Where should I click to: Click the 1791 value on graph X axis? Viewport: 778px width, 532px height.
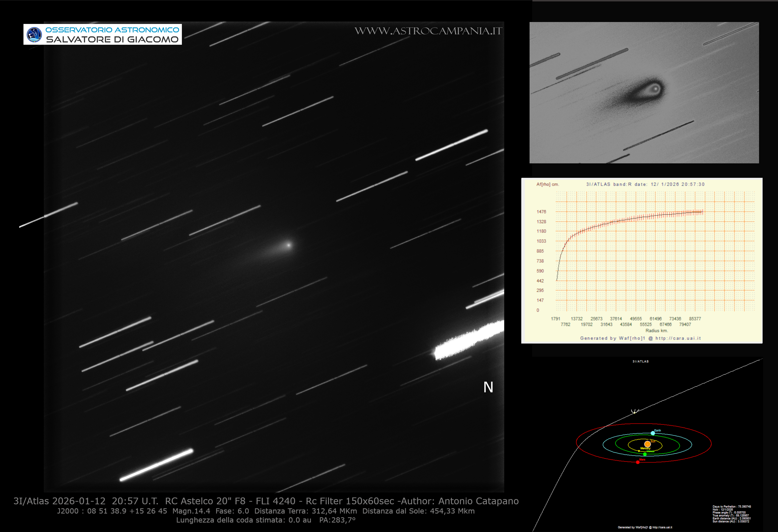point(555,318)
